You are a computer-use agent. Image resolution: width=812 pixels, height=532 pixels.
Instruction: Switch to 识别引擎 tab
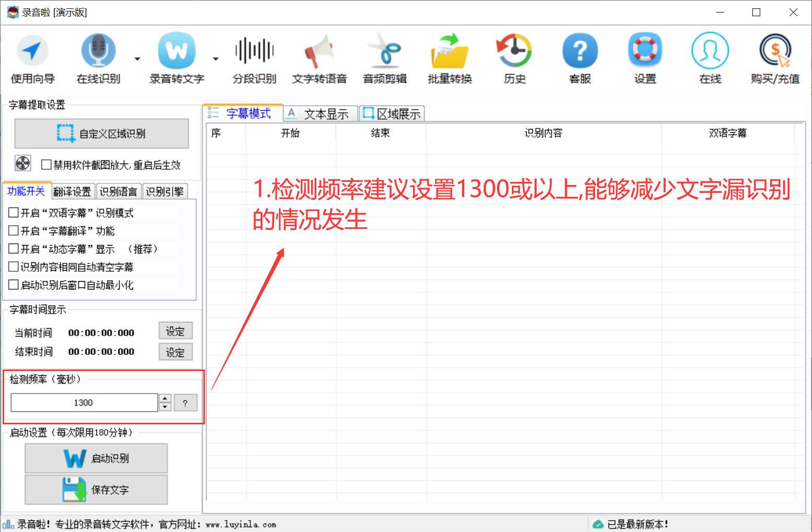point(165,192)
